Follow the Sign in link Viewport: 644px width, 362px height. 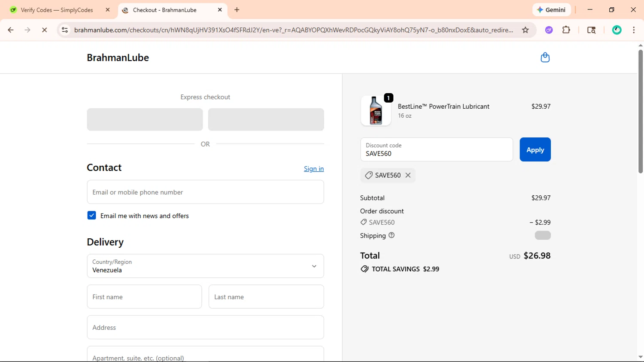click(314, 169)
